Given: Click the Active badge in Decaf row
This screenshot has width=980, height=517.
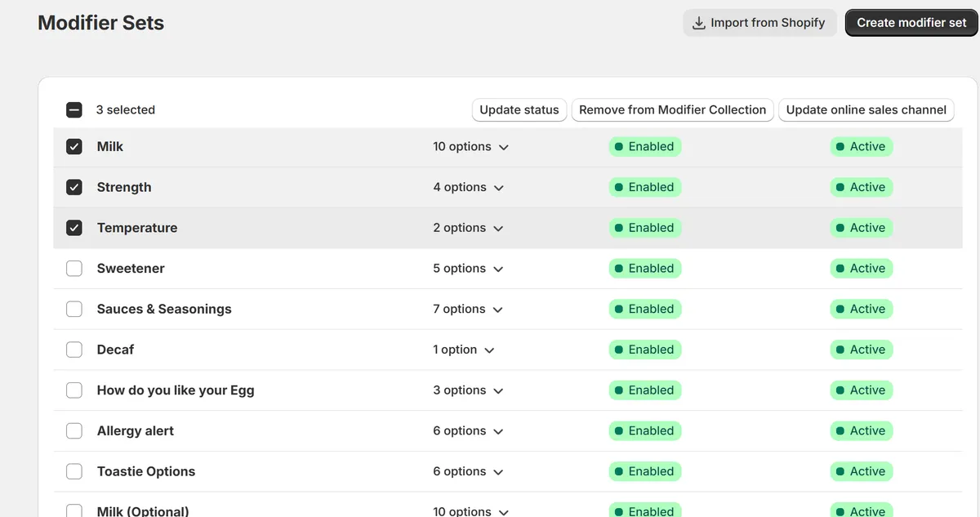Looking at the screenshot, I should 862,350.
